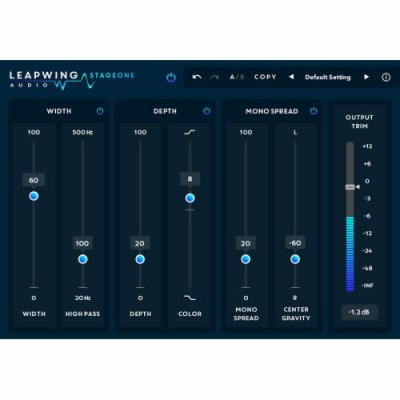
Task: Toggle the WIDTH section power button
Action: pyautogui.click(x=100, y=111)
